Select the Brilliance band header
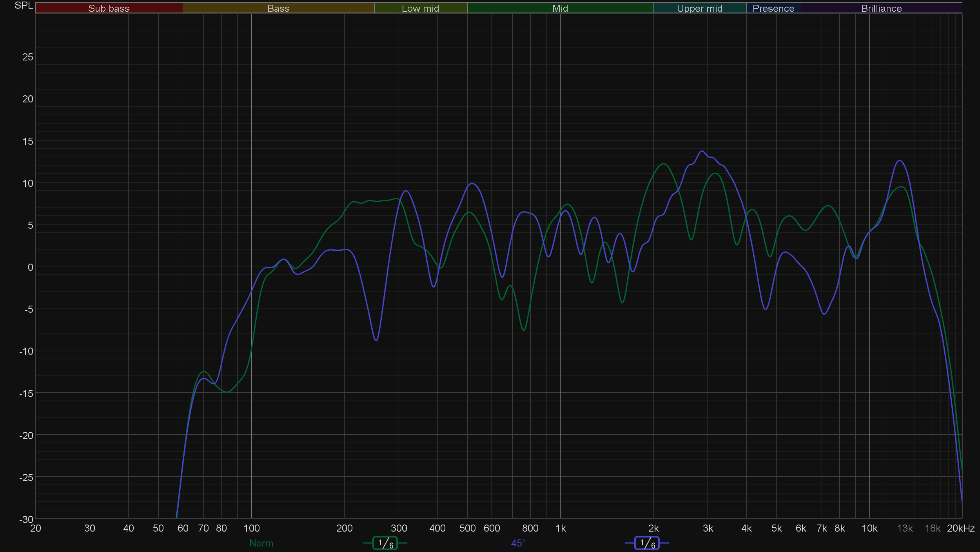This screenshot has height=552, width=980. (881, 8)
